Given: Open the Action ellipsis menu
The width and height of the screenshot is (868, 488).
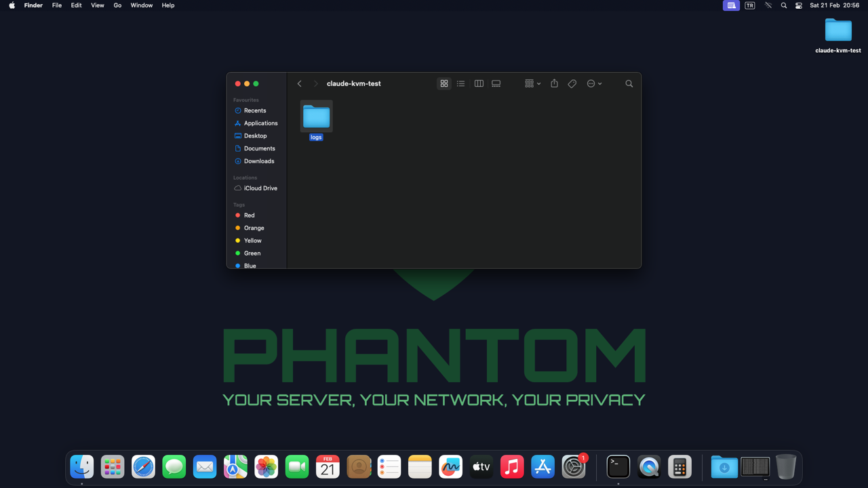Looking at the screenshot, I should point(594,83).
